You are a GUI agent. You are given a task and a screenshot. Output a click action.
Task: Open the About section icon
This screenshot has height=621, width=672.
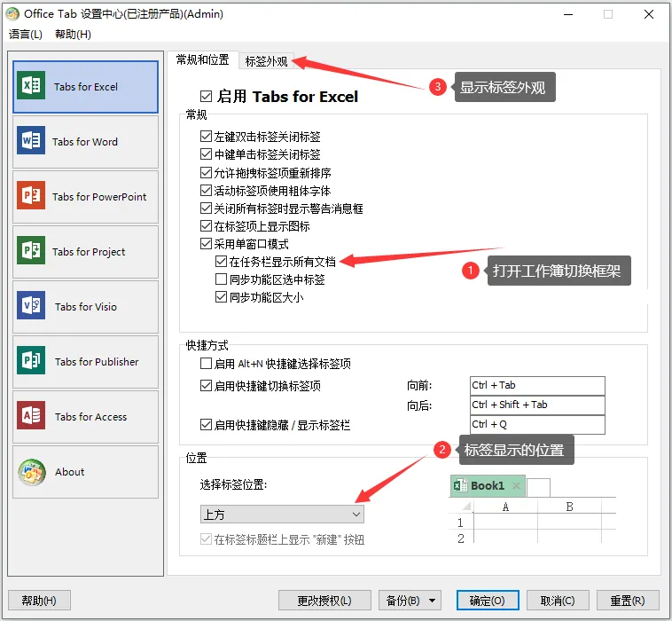coord(32,472)
